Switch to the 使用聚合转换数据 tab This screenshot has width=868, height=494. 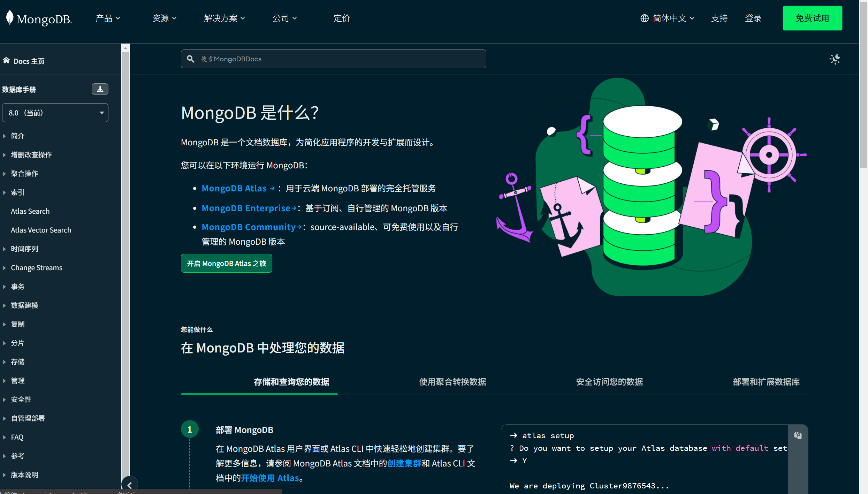coord(452,382)
